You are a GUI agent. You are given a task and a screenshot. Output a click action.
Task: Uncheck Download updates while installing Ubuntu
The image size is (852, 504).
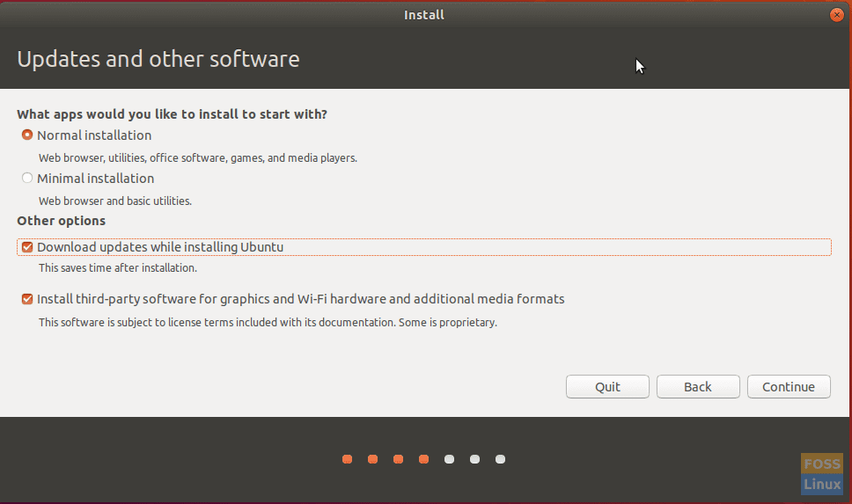[x=27, y=247]
